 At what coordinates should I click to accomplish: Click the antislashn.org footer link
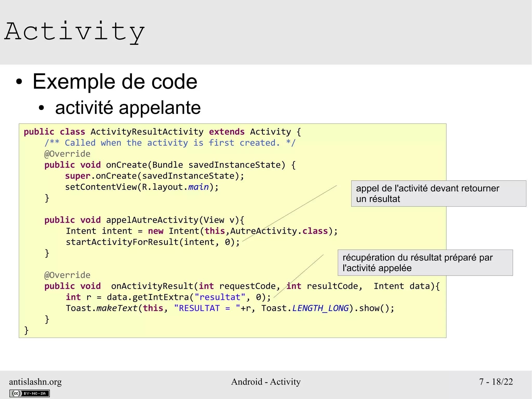coord(35,382)
